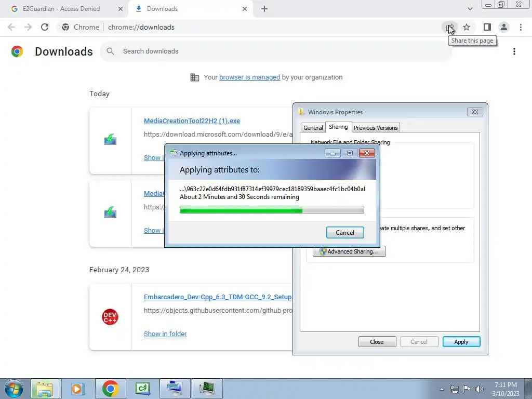This screenshot has height=399, width=532.
Task: Open Chrome three-dot main menu
Action: tap(521, 27)
